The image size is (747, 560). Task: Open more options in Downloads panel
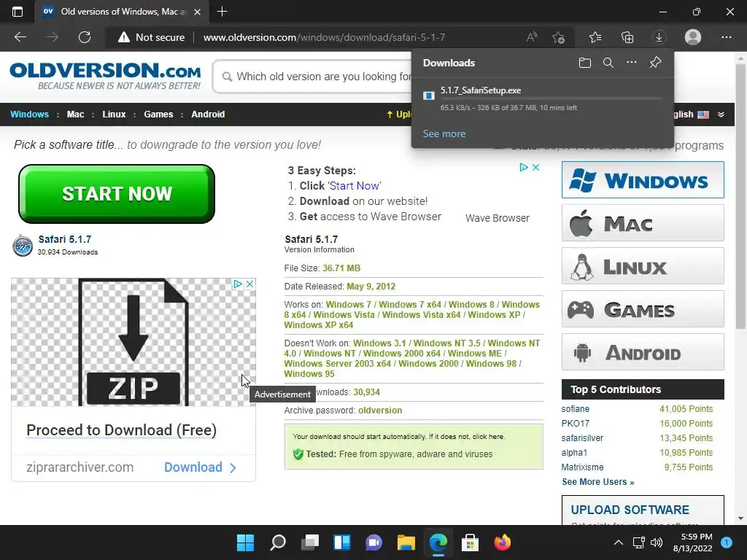click(x=631, y=63)
